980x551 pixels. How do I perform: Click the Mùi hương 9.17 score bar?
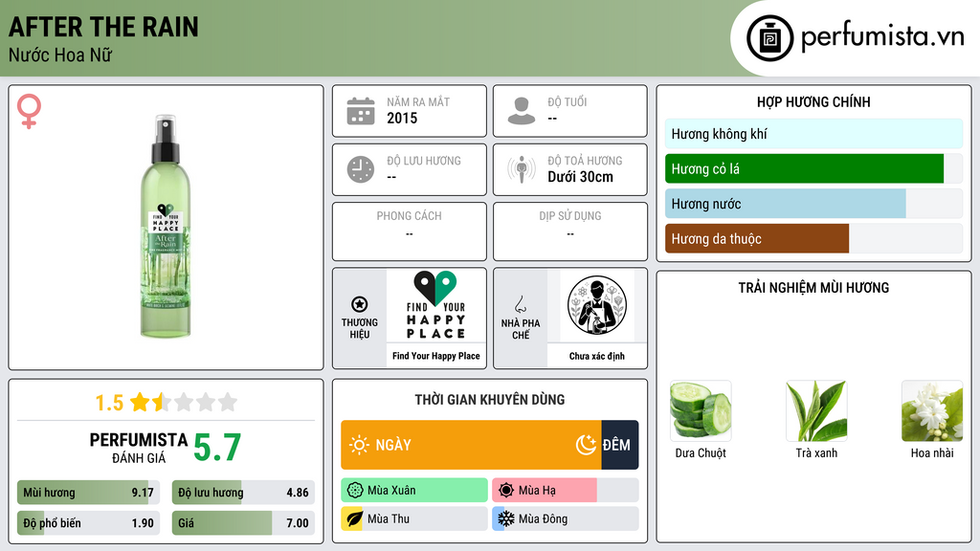pyautogui.click(x=88, y=493)
